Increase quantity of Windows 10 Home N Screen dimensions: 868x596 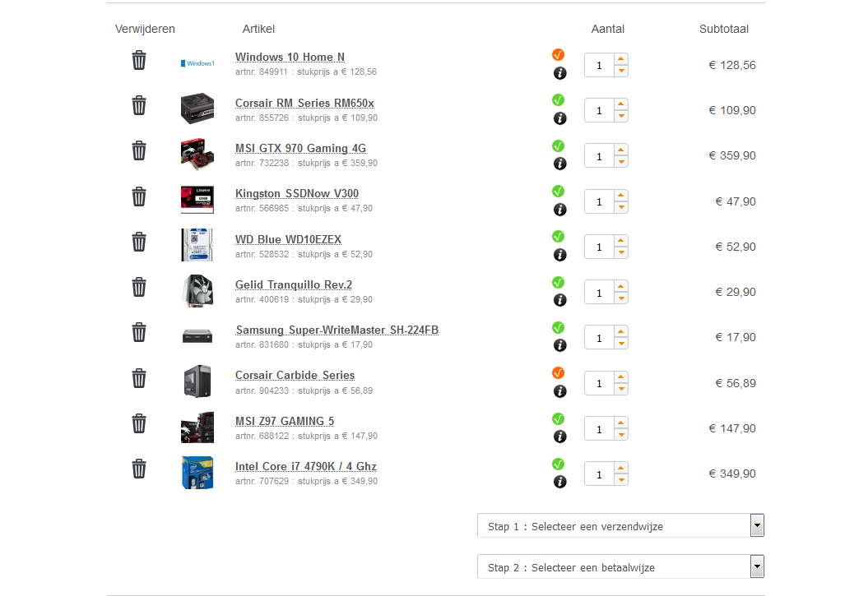(x=621, y=59)
